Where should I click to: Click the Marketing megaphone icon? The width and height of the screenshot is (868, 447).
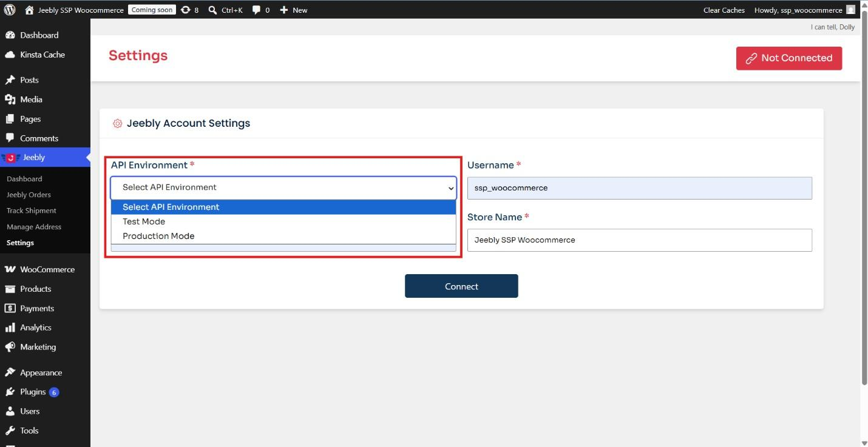(10, 347)
